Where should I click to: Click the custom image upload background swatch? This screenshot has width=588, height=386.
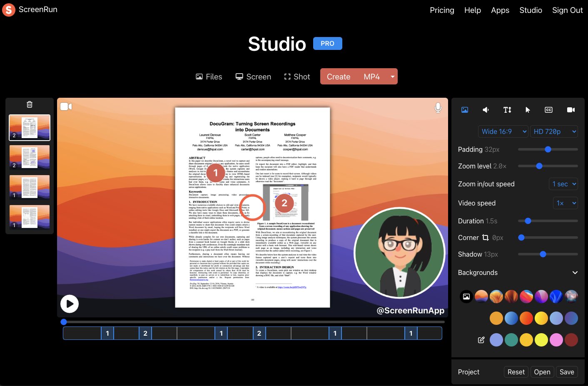click(466, 296)
